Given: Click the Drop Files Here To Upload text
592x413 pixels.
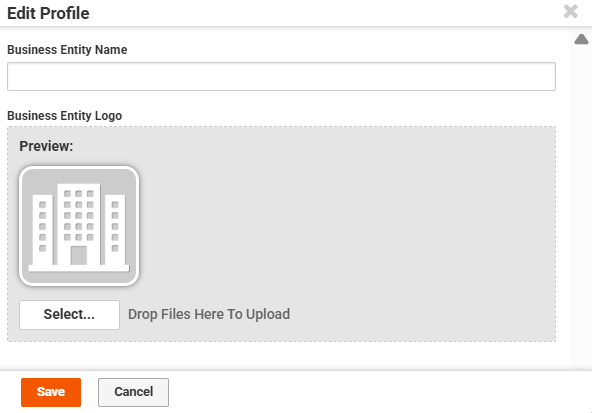Looking at the screenshot, I should (209, 314).
